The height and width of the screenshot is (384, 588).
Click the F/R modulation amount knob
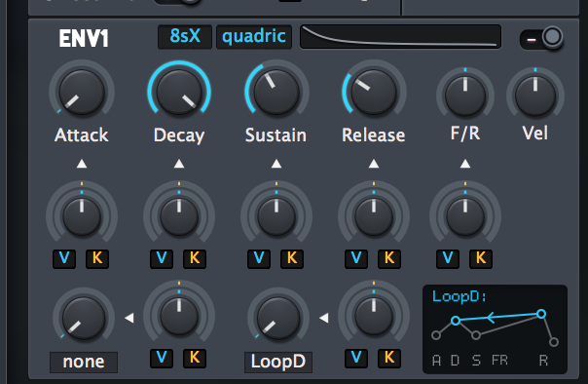click(465, 215)
